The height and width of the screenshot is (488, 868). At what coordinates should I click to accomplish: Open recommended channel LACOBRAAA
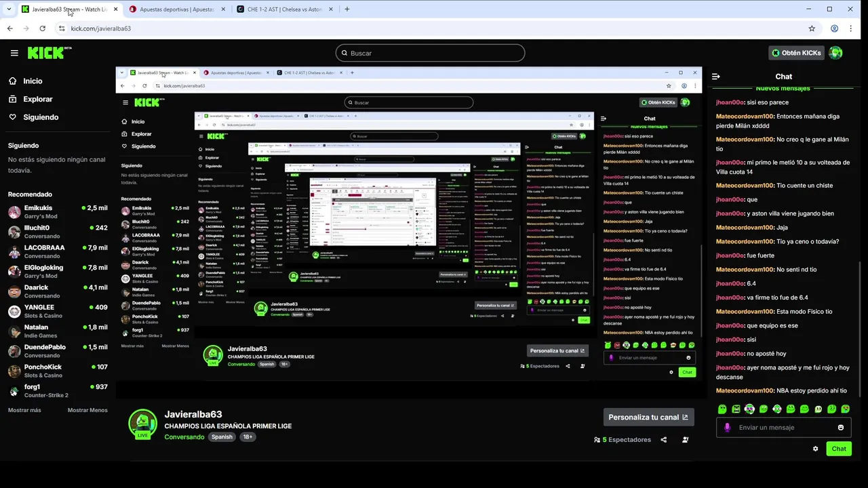pos(58,251)
